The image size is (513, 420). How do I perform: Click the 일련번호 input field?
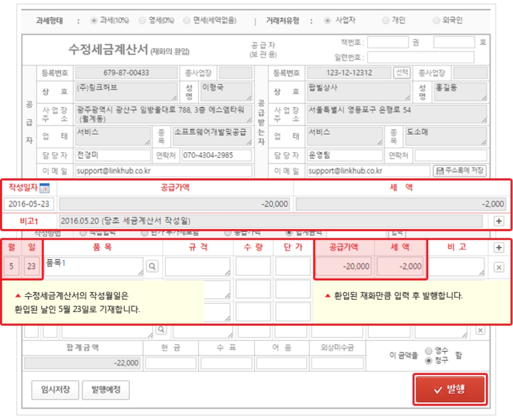pos(421,57)
